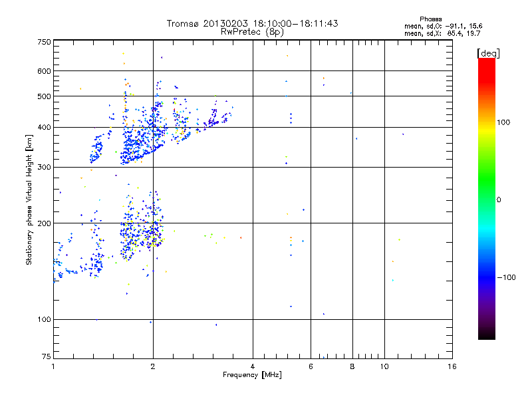Select the 'mean, sd,O: -91.1, 15.6' line
The image size is (532, 399).
tap(443, 26)
